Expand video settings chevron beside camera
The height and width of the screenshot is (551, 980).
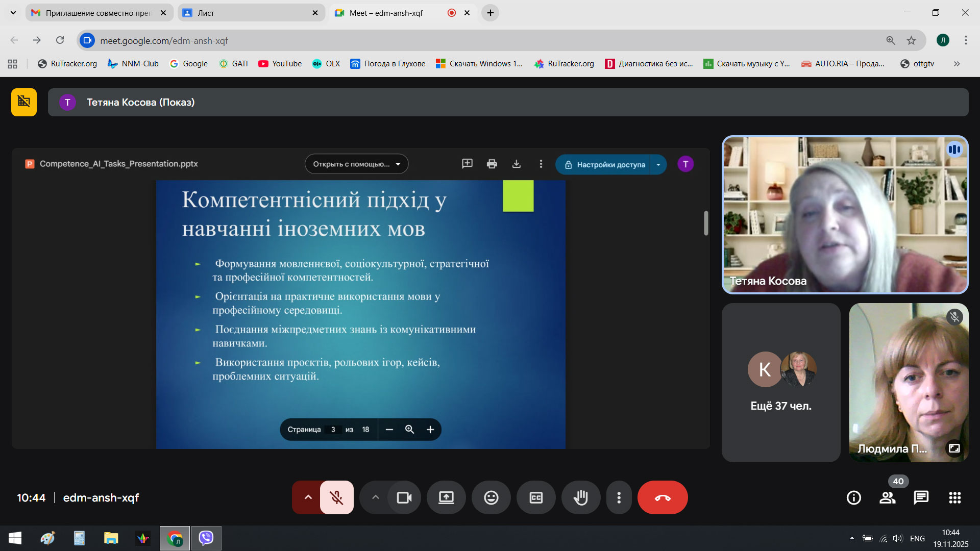click(376, 497)
